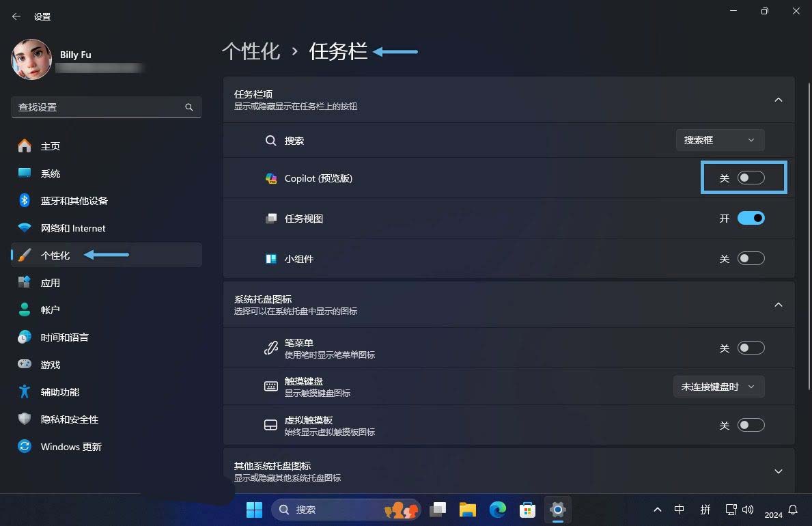Open the 搜索框 dropdown for 搜索
The image size is (812, 526).
pos(719,139)
